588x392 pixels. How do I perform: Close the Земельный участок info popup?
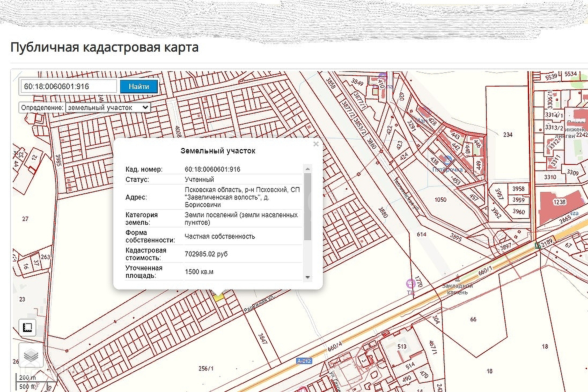click(316, 144)
